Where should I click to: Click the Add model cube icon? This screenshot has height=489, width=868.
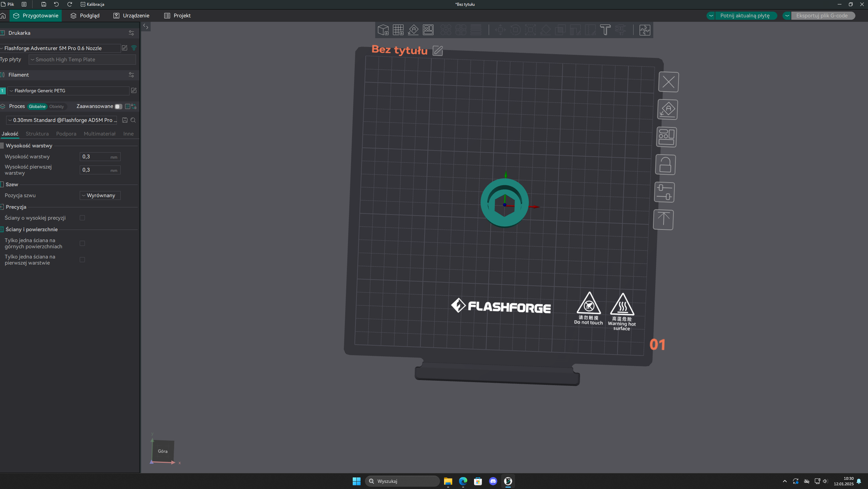[x=383, y=30]
